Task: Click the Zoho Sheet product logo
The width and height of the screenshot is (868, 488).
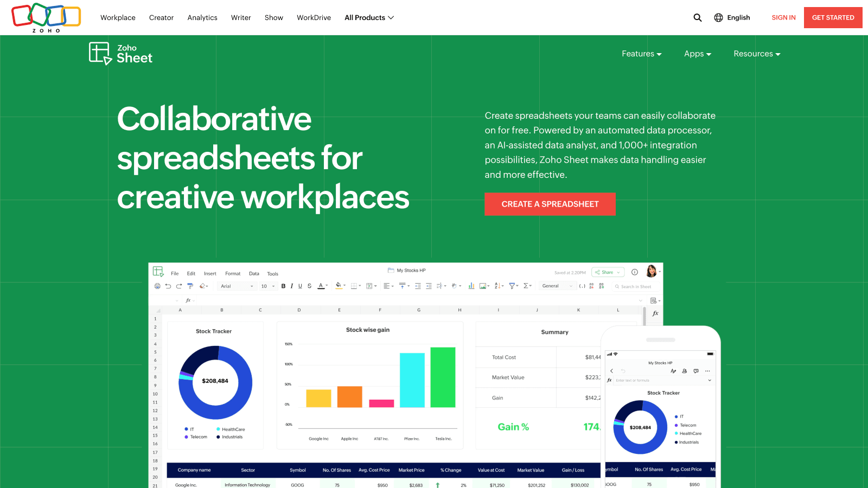Action: (120, 54)
